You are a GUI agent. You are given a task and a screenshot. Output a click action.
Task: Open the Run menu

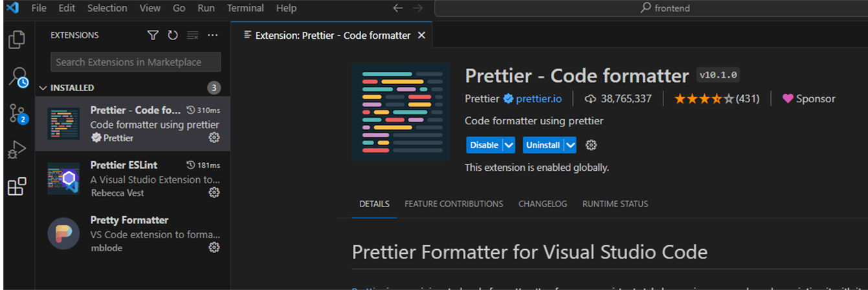coord(206,8)
